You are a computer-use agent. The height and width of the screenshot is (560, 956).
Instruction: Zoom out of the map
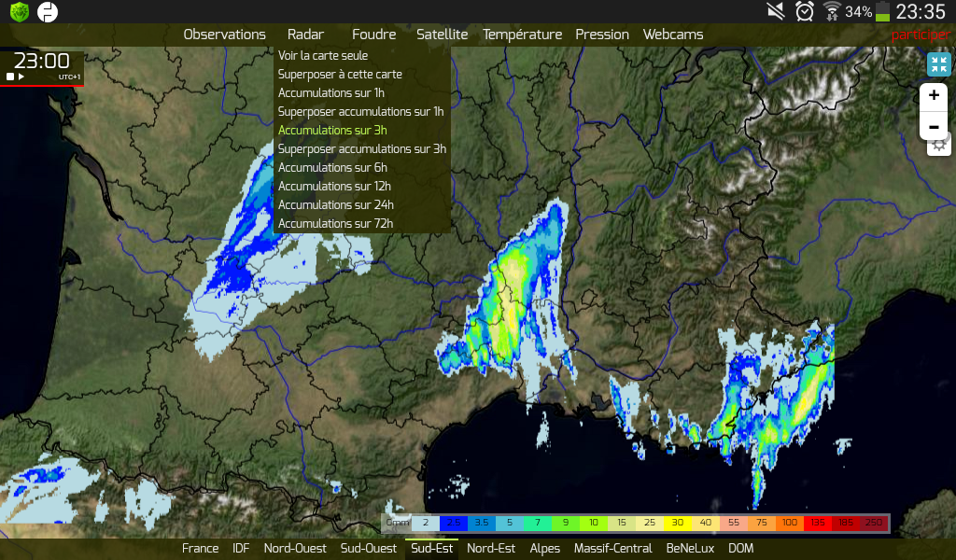click(x=934, y=127)
